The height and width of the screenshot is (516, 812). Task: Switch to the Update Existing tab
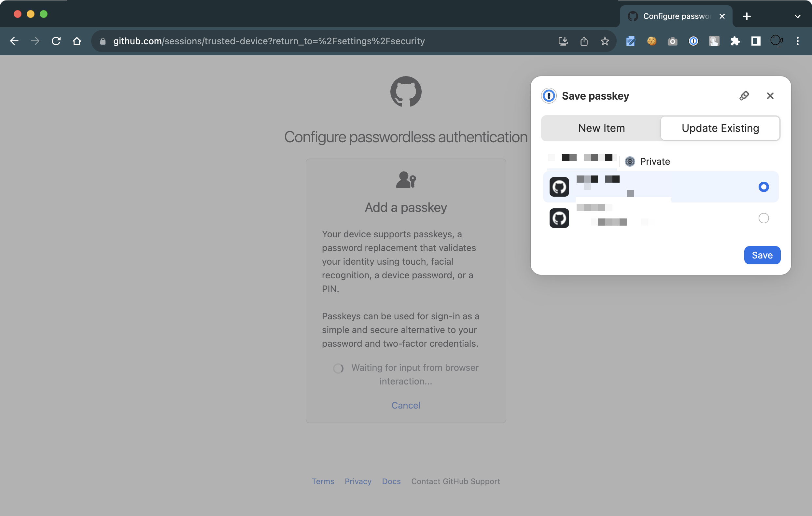(x=720, y=128)
